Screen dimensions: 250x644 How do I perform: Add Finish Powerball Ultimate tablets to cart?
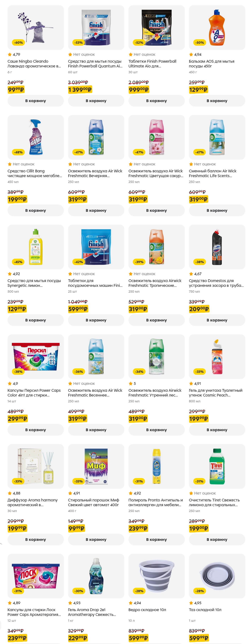click(156, 101)
